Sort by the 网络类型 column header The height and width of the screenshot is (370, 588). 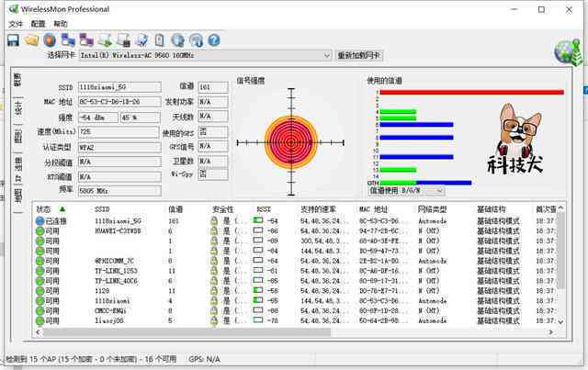432,209
